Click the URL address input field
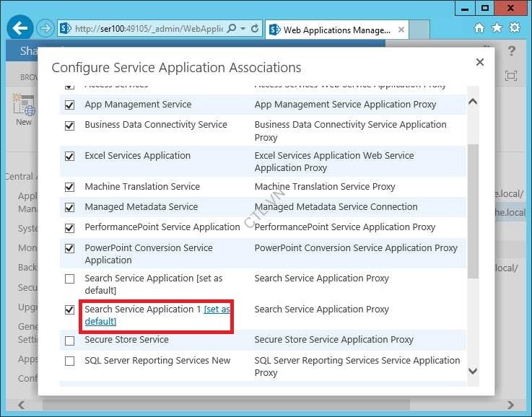The width and height of the screenshot is (532, 417). coord(149,29)
